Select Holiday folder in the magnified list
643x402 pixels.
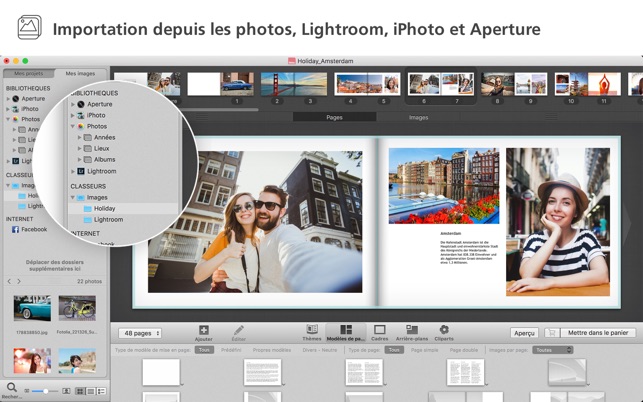click(x=104, y=208)
